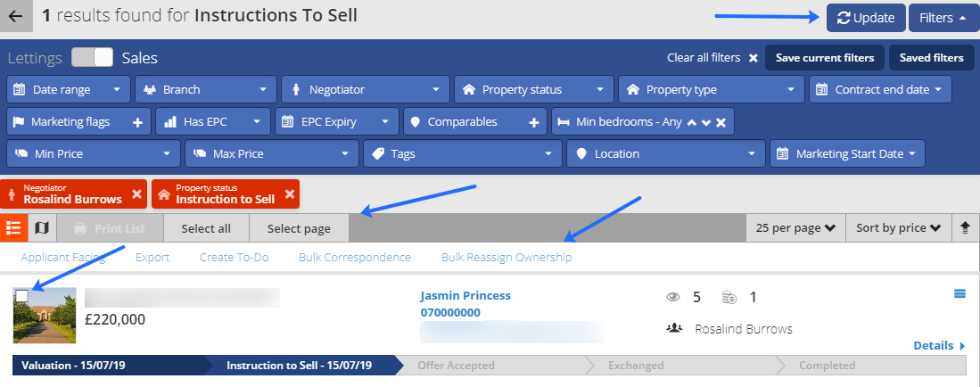Open the property hamburger menu icon
This screenshot has width=980, height=387.
[x=960, y=294]
